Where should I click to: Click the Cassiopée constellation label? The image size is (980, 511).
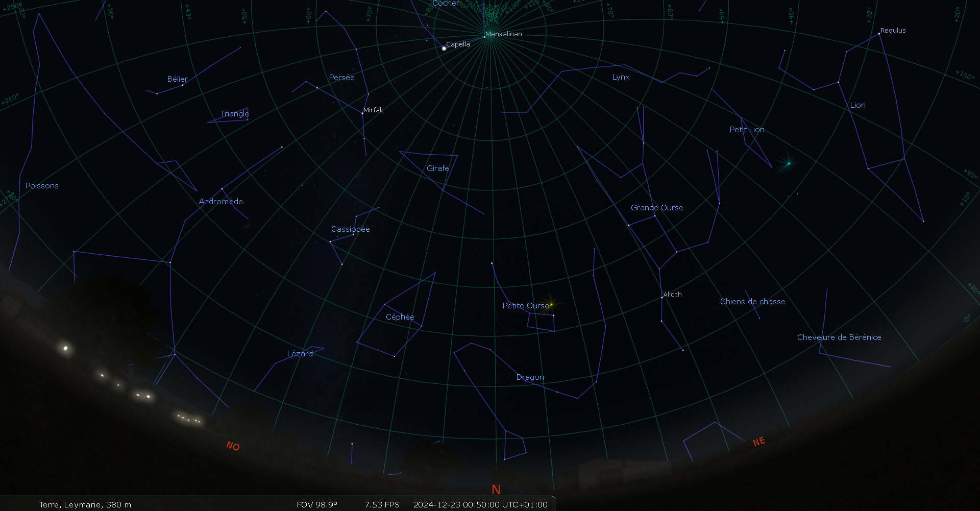(350, 229)
